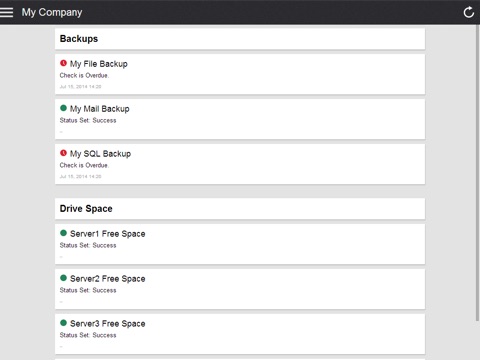Click the refresh icon
This screenshot has height=360, width=480.
(469, 12)
